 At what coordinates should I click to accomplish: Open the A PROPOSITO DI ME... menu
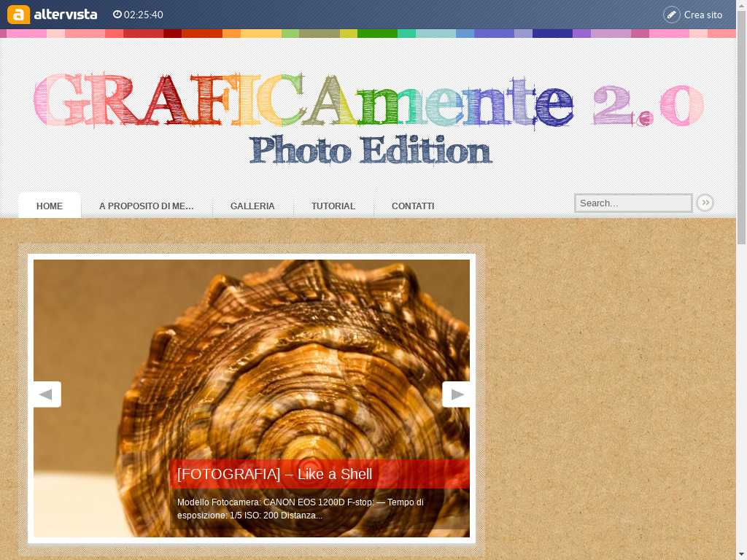(146, 206)
